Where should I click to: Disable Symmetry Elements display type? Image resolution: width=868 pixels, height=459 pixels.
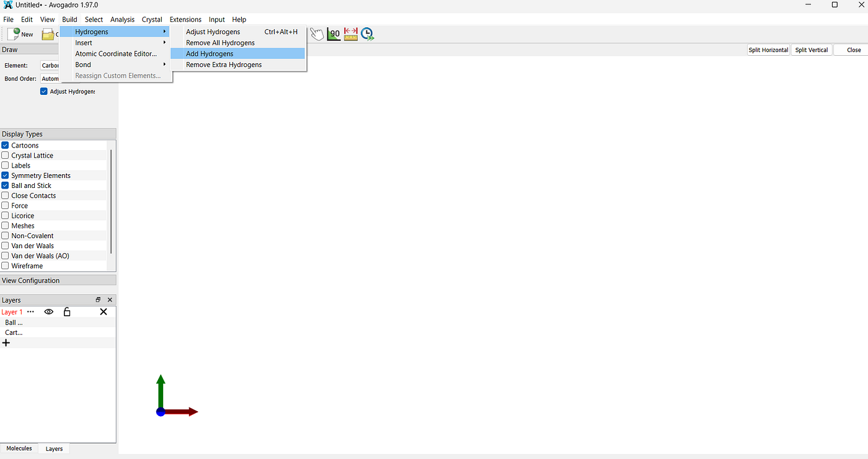pos(5,176)
